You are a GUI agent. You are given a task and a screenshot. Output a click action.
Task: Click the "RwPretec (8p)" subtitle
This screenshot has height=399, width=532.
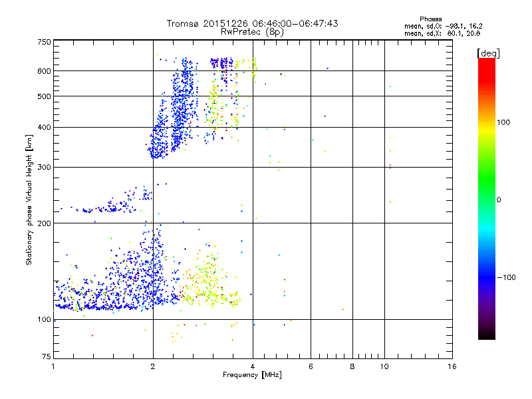(252, 31)
